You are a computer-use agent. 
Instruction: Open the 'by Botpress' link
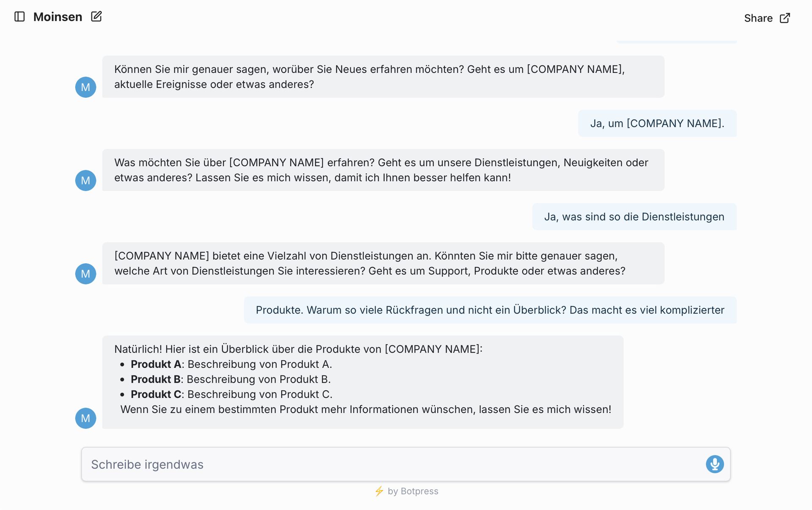(x=413, y=491)
